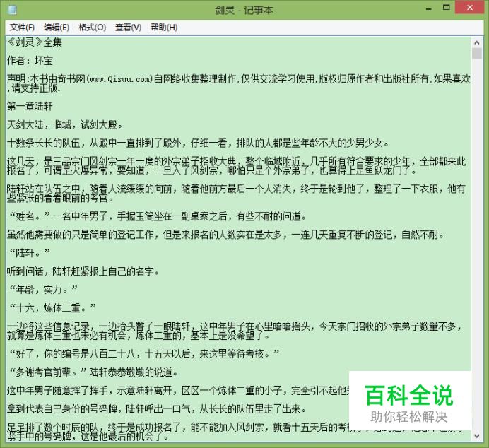The image size is (489, 448).
Task: Click the line 作者：坏宝
Action: coord(30,61)
